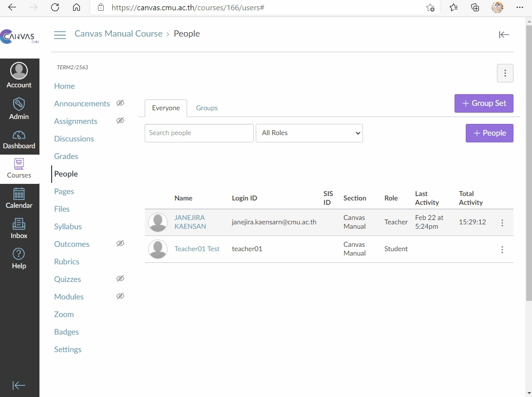Open the Calendar icon in sidebar
Image resolution: width=532 pixels, height=397 pixels.
(x=19, y=198)
